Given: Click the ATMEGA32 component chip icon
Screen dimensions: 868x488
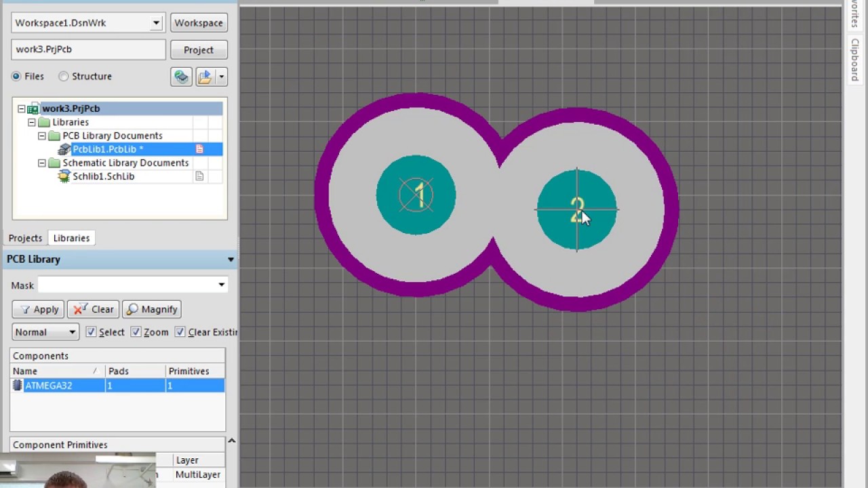Looking at the screenshot, I should point(18,385).
